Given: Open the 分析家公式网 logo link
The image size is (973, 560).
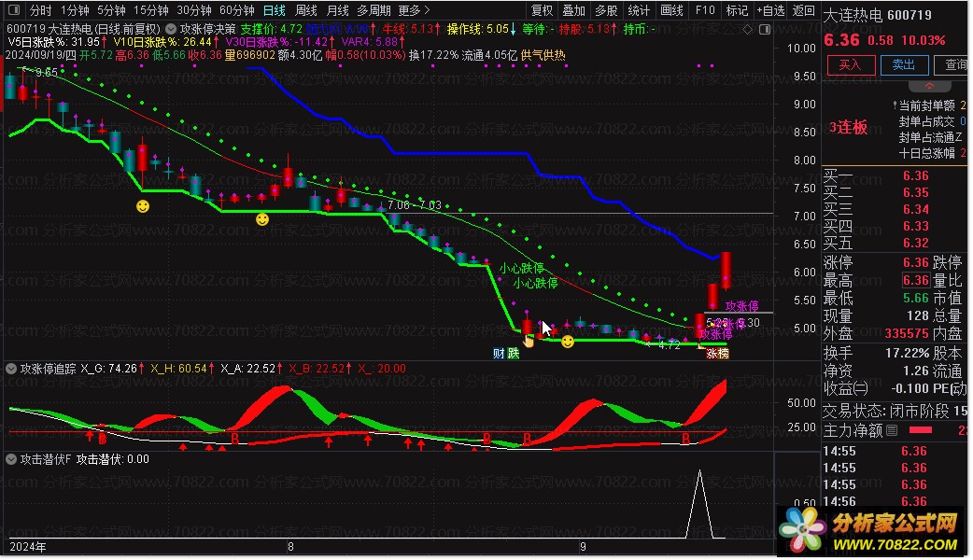Looking at the screenshot, I should (x=872, y=532).
